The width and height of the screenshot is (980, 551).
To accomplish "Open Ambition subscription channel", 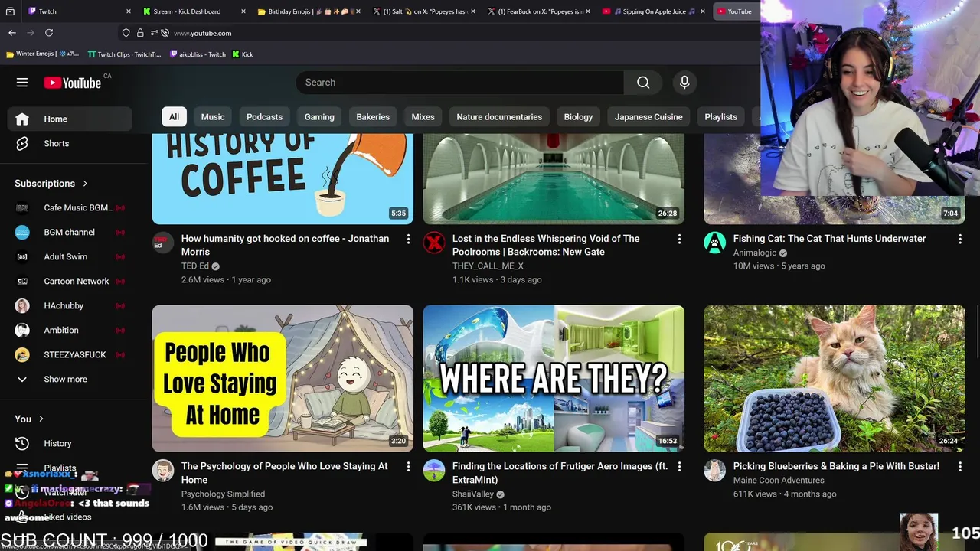I will (70, 330).
